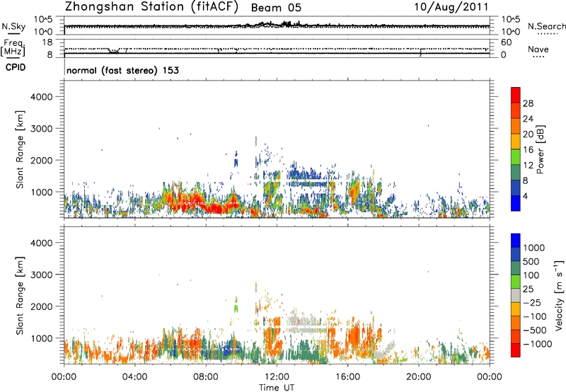Click the 2000 tick in velocity panel
Image resolution: width=566 pixels, height=392 pixels.
(42, 306)
